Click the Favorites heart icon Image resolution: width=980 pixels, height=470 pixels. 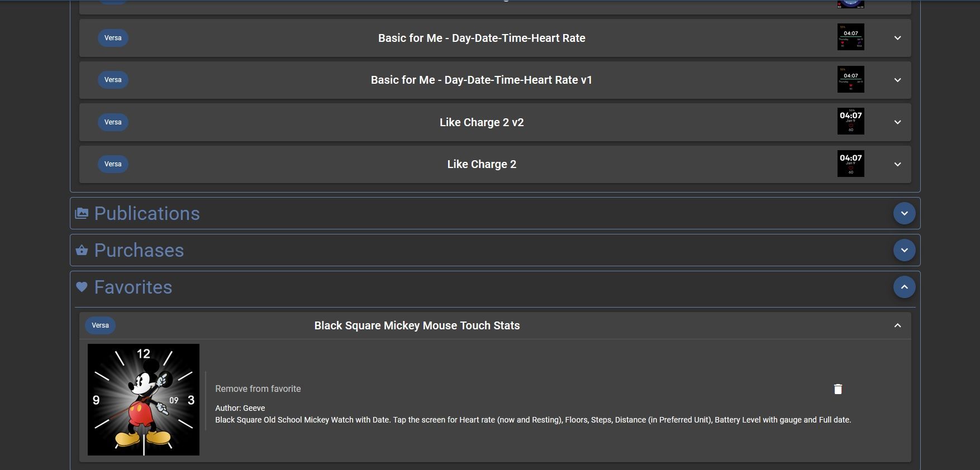click(82, 287)
